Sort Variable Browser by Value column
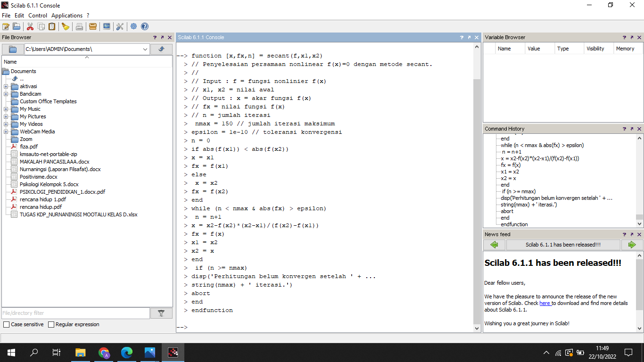 click(540, 49)
